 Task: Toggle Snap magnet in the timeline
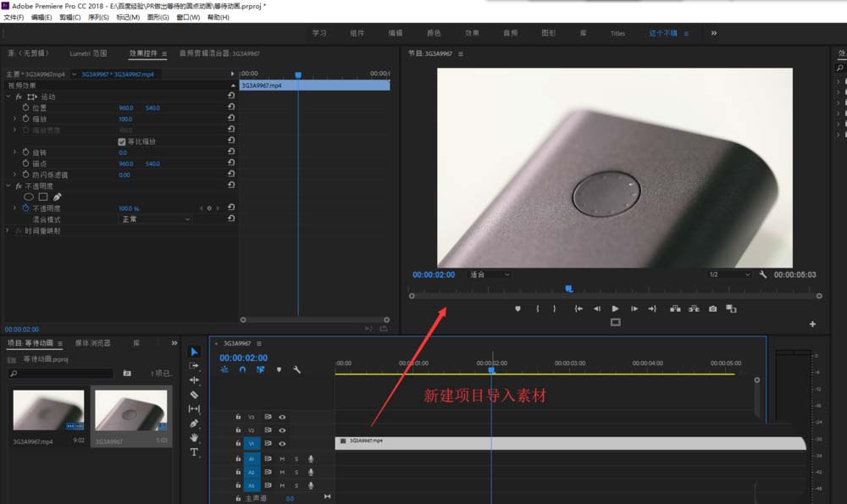click(242, 369)
